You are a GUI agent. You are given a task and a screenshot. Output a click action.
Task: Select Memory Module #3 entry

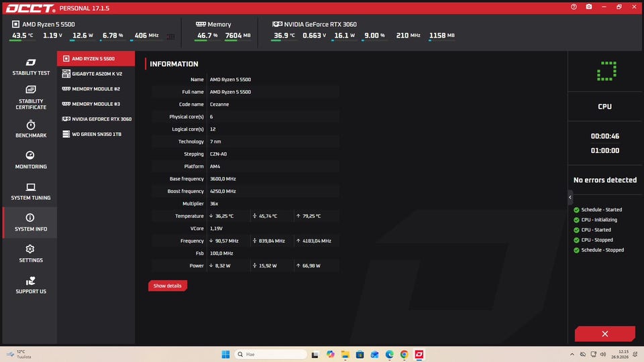[96, 104]
